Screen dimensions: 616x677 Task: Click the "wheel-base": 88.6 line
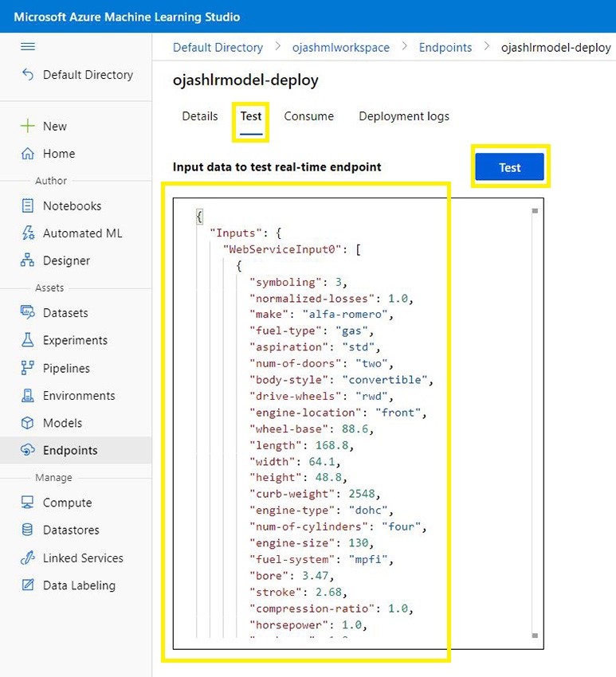point(312,429)
